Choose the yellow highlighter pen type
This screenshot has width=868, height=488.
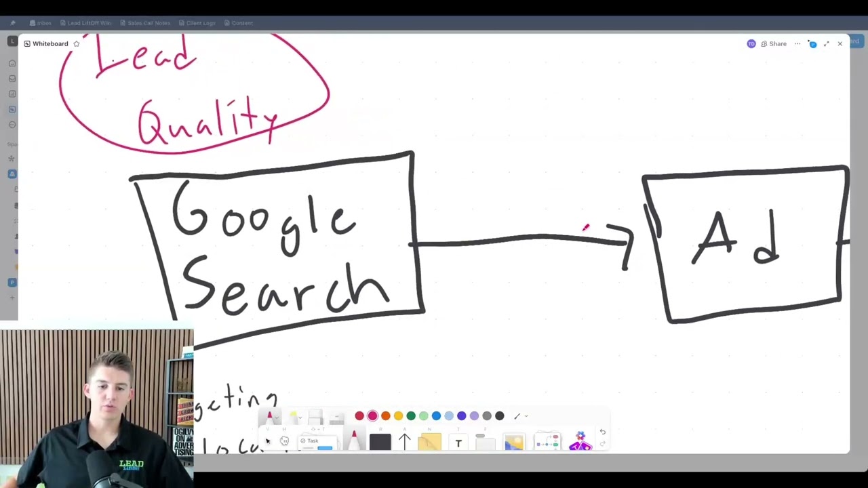click(293, 416)
